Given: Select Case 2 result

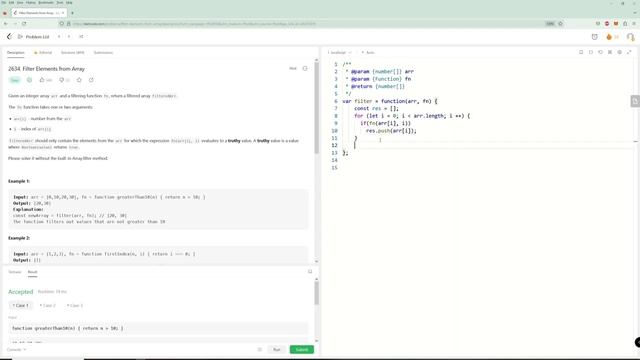Looking at the screenshot, I should pyautogui.click(x=47, y=305).
